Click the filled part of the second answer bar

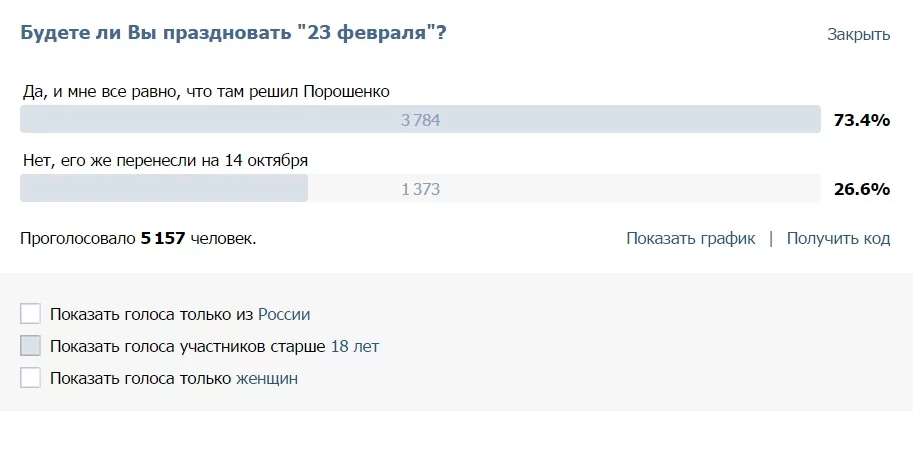pos(164,188)
